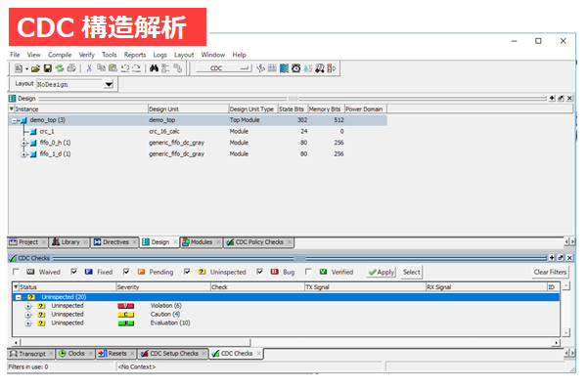
Task: Expand the fifo_1_d instance
Action: click(x=24, y=154)
